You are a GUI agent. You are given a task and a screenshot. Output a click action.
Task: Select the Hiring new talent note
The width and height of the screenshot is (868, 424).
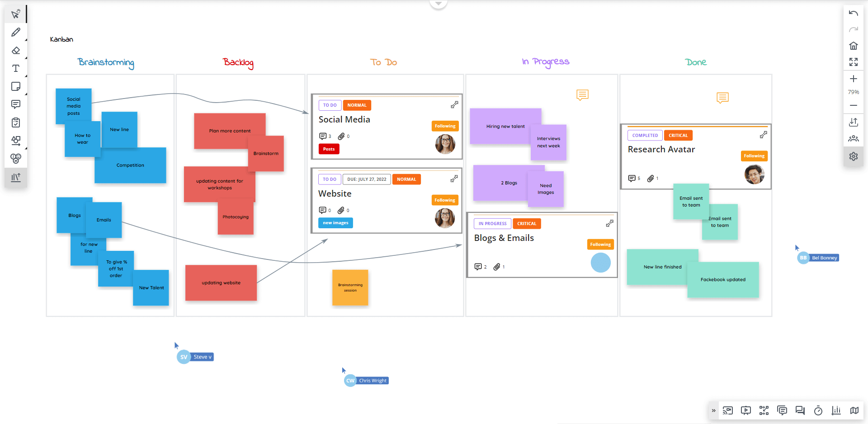[x=505, y=127]
